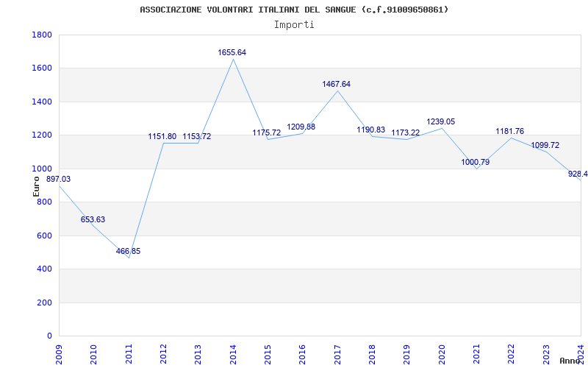Click the 1800 y-axis value
The width and height of the screenshot is (588, 368).
(42, 35)
